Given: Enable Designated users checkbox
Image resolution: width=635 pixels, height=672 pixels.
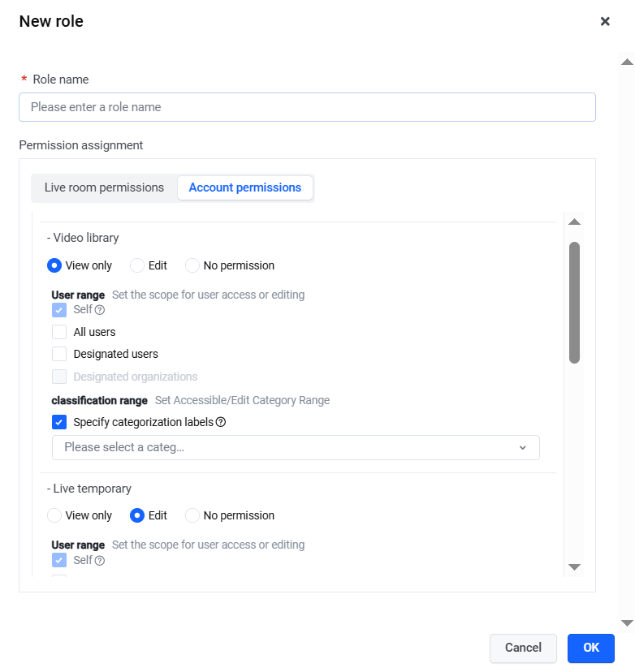Looking at the screenshot, I should click(x=59, y=354).
